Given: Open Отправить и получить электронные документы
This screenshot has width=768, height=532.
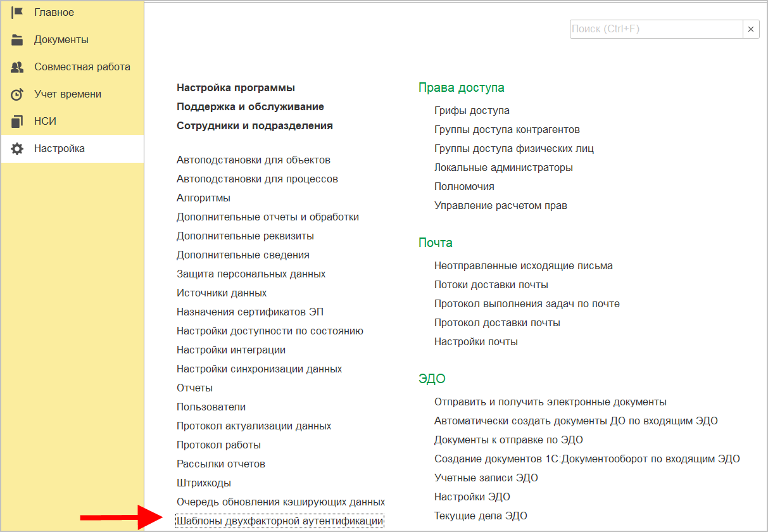Looking at the screenshot, I should (x=550, y=402).
